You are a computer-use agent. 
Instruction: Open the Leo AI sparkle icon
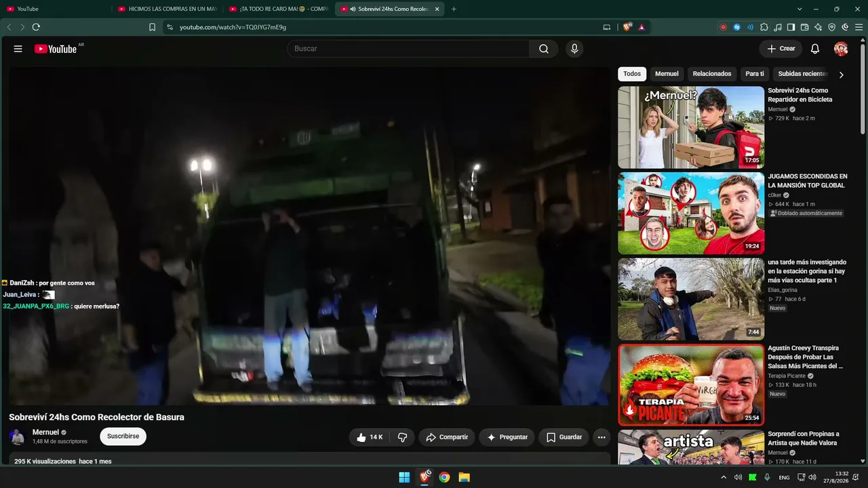818,27
